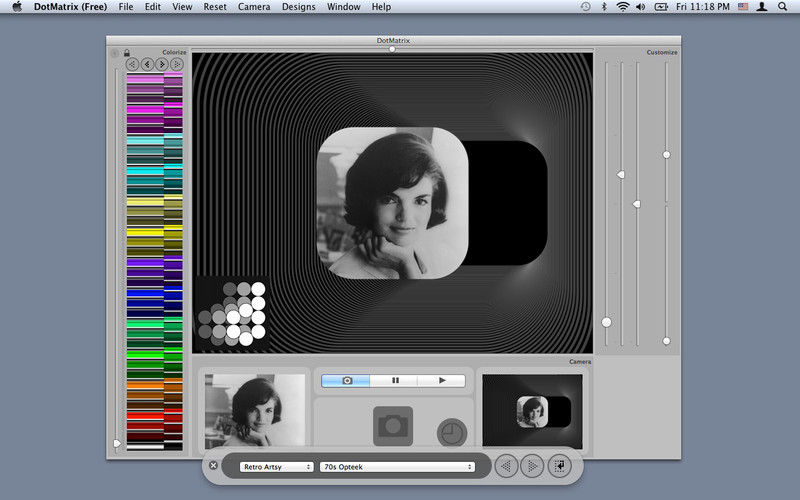This screenshot has width=800, height=500.
Task: Click the volume menu bar icon
Action: pyautogui.click(x=641, y=7)
